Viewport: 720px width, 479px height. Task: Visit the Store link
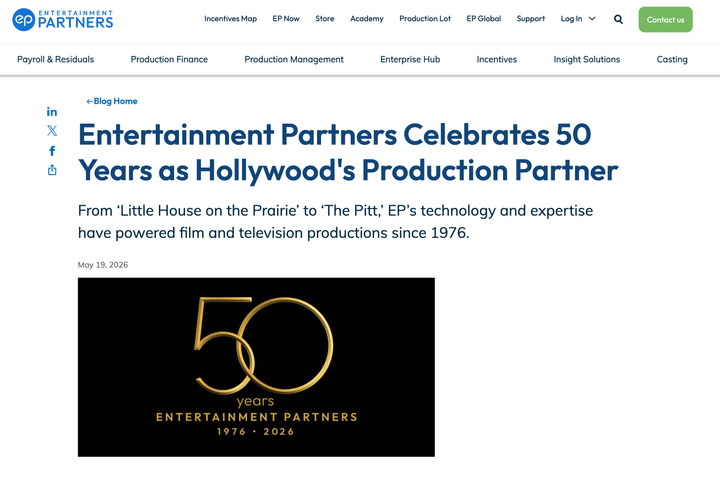[x=325, y=18]
